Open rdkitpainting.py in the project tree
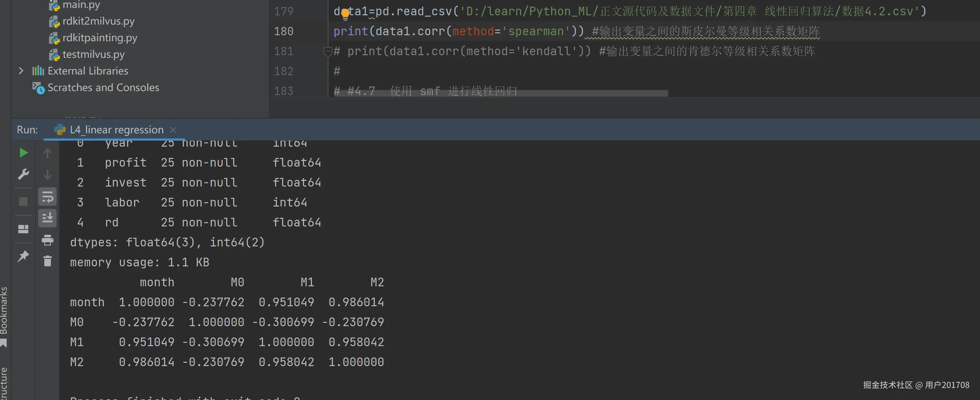 [99, 38]
